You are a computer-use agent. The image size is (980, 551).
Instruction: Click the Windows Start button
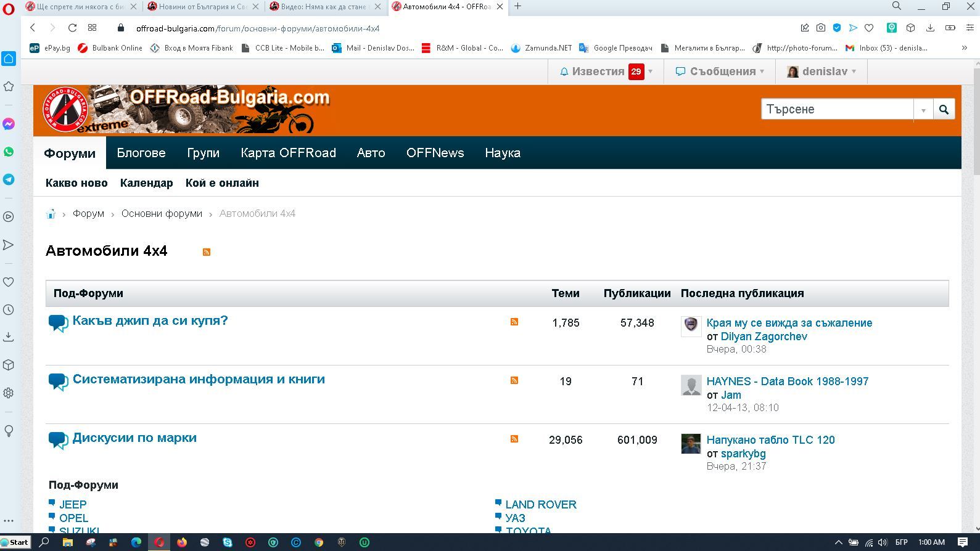[x=15, y=542]
